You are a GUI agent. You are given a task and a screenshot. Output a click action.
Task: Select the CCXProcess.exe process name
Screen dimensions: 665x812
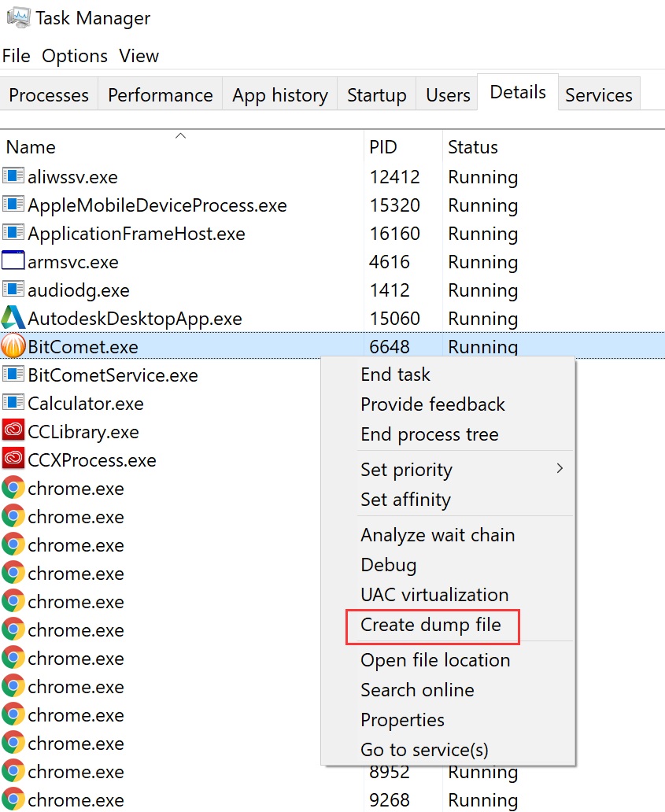tap(91, 460)
